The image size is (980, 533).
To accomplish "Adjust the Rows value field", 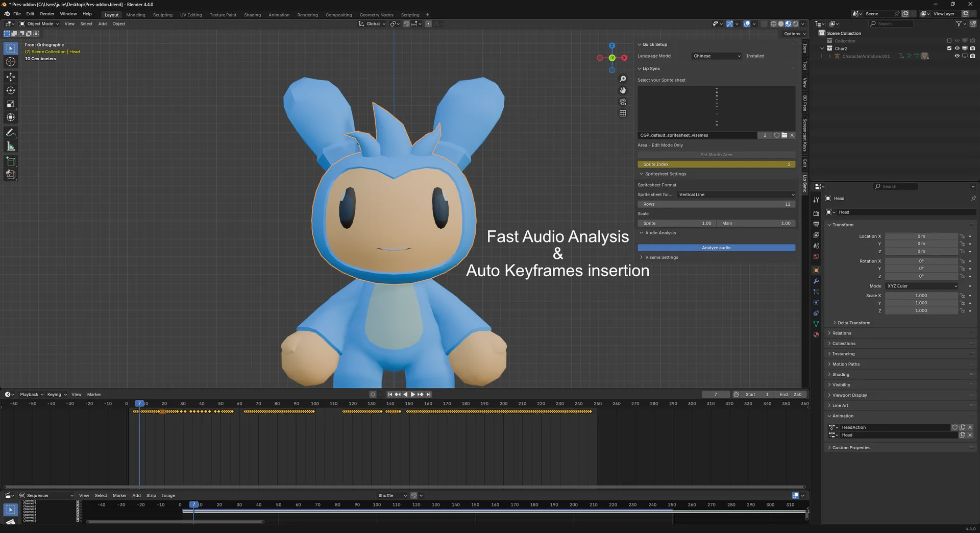I will pyautogui.click(x=716, y=204).
